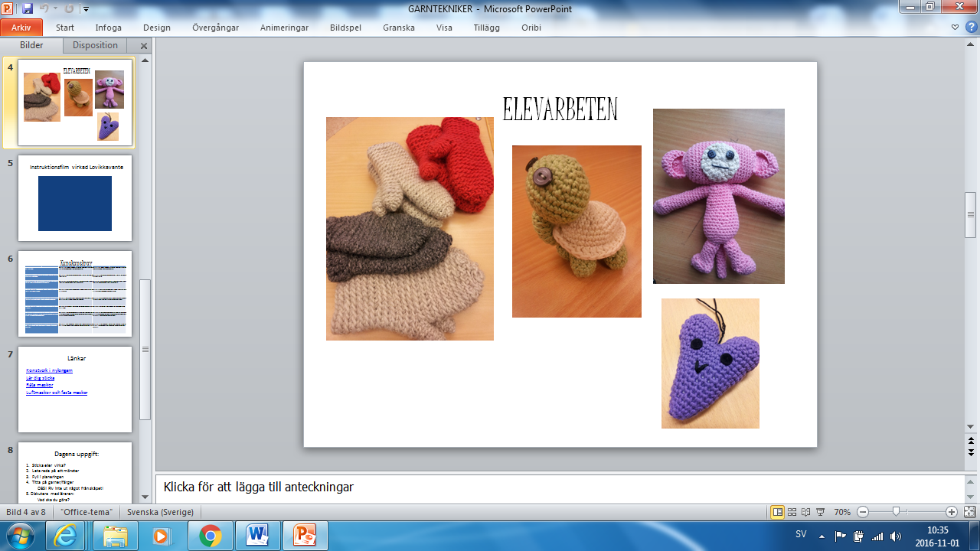Click the 70% zoom level button
This screenshot has height=551, width=980.
pos(842,512)
